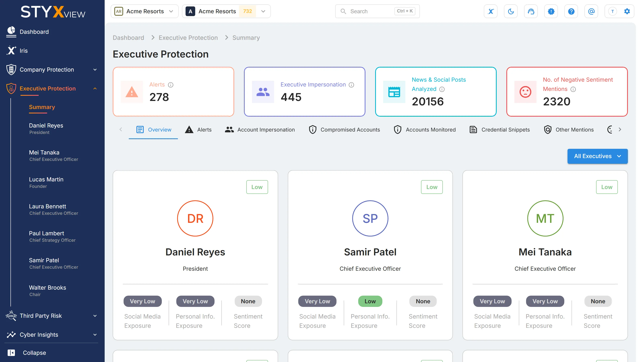Click the News & Social Posts Analyzed info icon

tap(442, 89)
